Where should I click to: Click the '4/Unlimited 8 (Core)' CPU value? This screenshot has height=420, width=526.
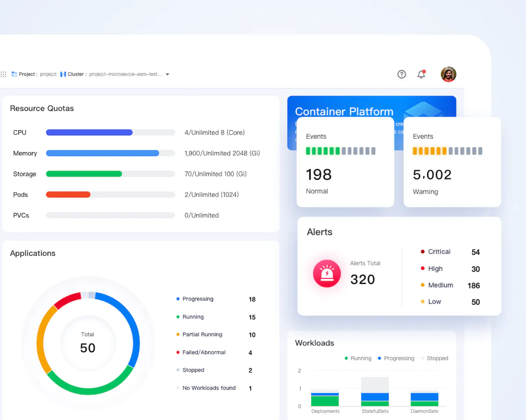(x=215, y=132)
